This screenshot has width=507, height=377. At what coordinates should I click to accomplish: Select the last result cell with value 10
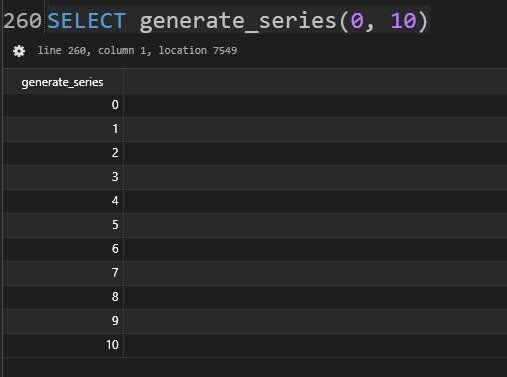click(x=63, y=345)
